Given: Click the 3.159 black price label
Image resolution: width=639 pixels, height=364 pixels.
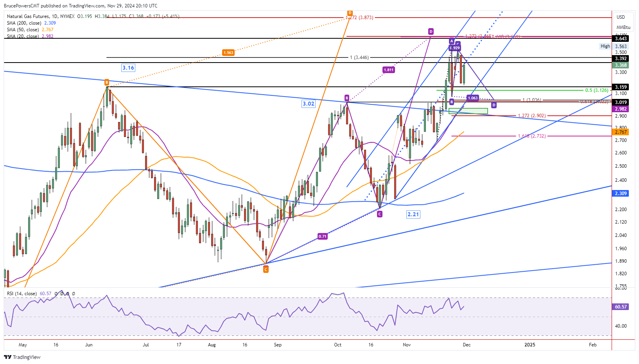Looking at the screenshot, I should click(621, 87).
